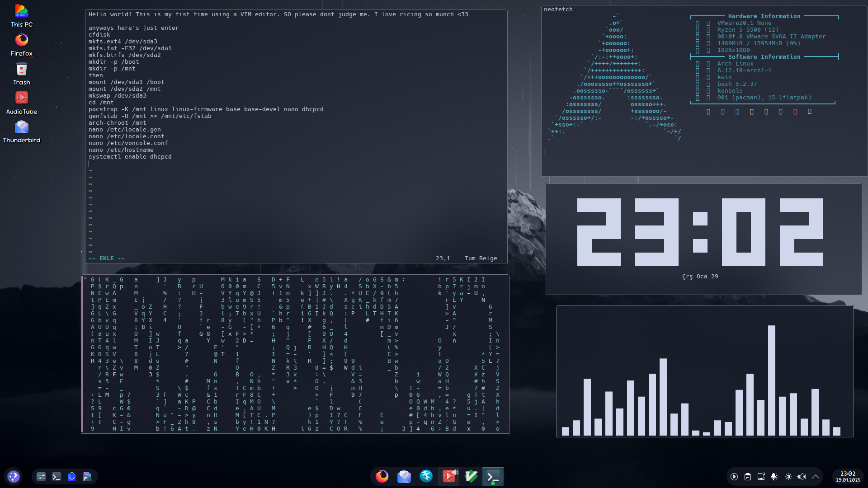This screenshot has width=868, height=488.
Task: Click the 'Hello world!' first line in Vim
Action: pyautogui.click(x=278, y=14)
